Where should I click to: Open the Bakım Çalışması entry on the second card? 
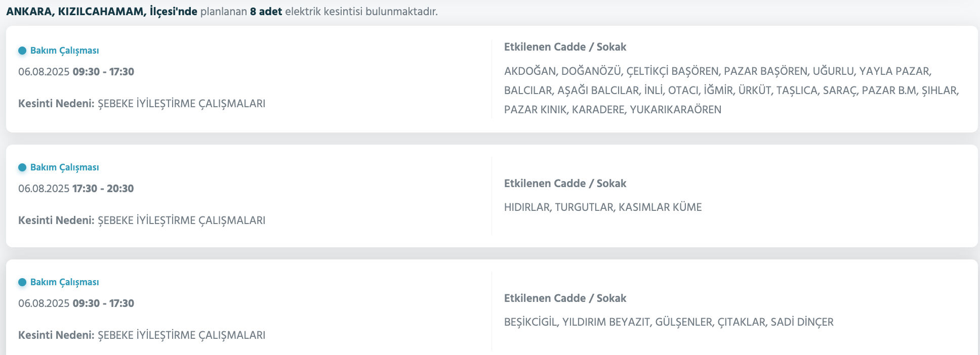click(x=64, y=167)
